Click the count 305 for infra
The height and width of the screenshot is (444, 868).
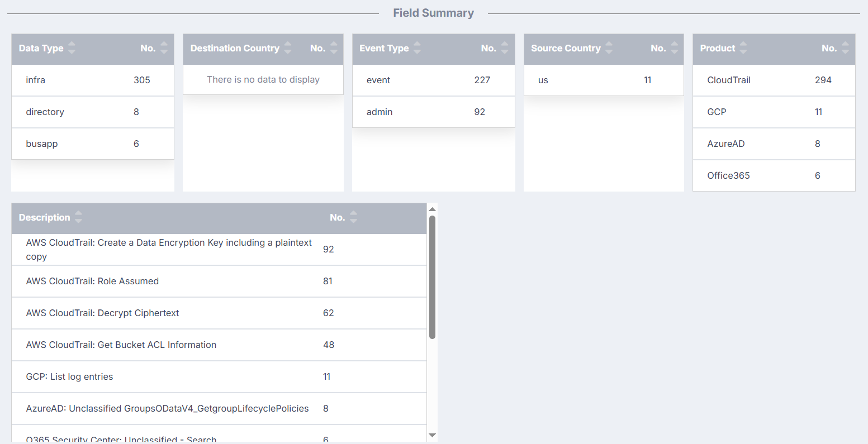142,80
